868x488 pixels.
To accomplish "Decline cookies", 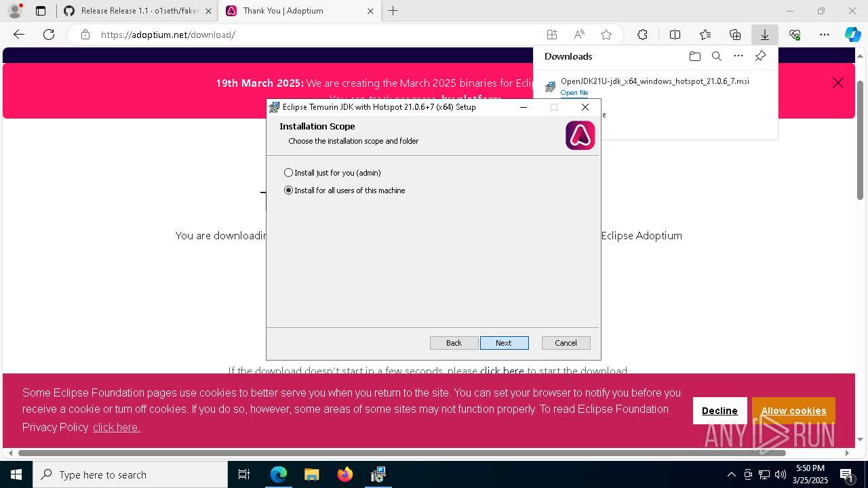I will point(719,411).
